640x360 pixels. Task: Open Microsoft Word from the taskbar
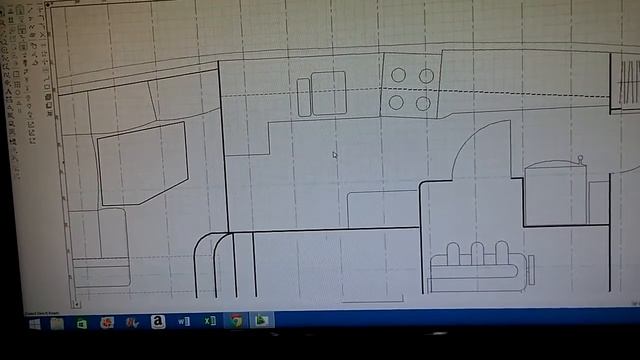(183, 322)
